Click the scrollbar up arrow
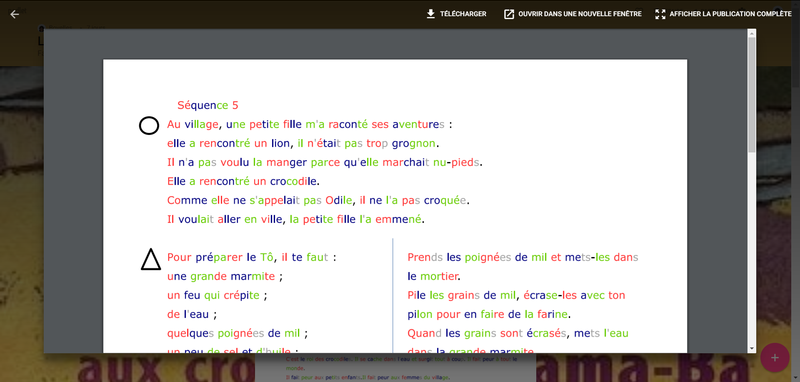Viewport: 800px width, 382px height. 752,33
